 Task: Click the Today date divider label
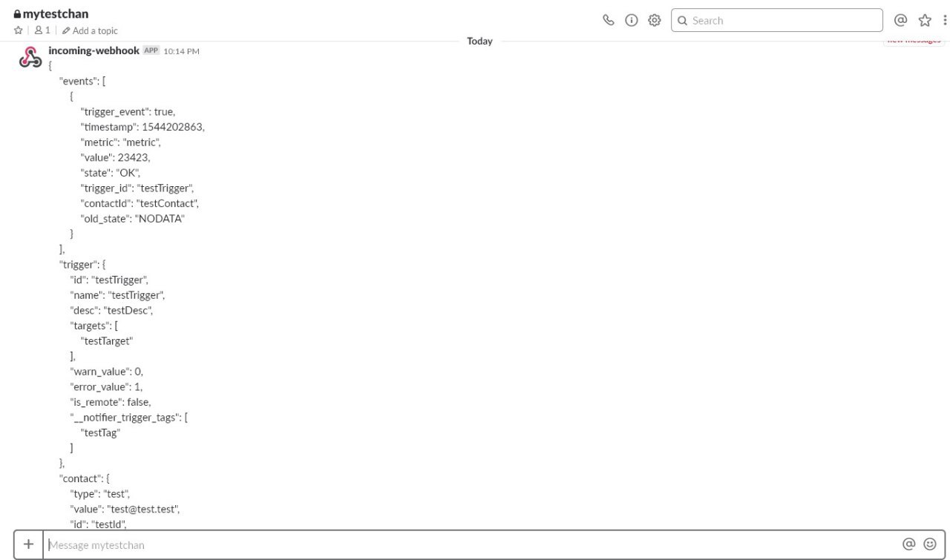[x=479, y=41]
